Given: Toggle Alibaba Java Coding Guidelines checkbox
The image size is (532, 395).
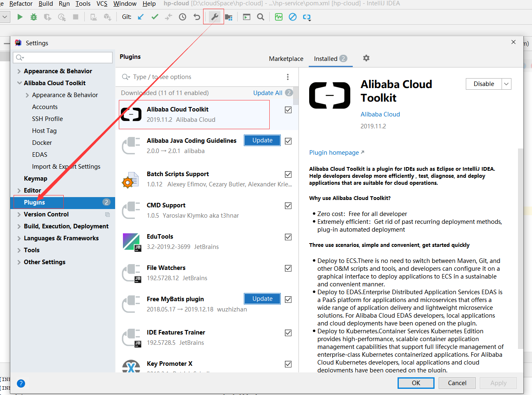Looking at the screenshot, I should pos(288,141).
